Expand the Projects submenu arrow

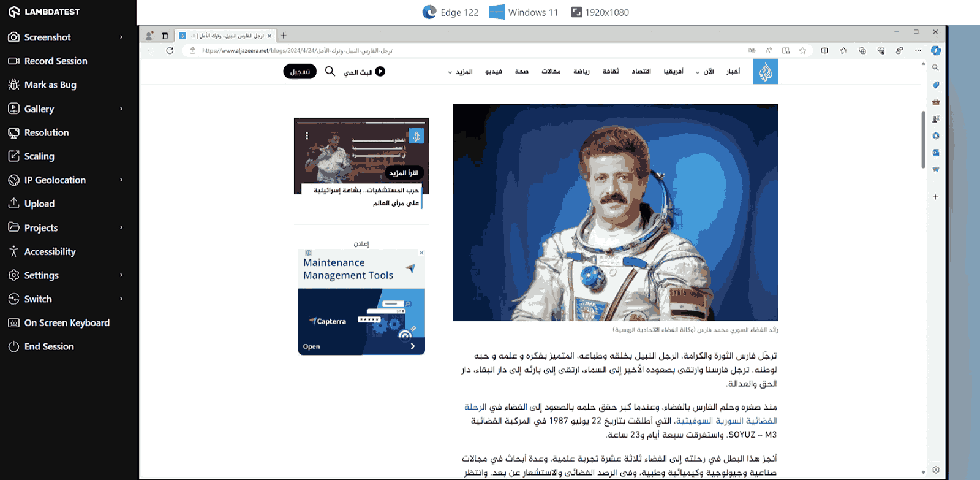[x=121, y=227]
